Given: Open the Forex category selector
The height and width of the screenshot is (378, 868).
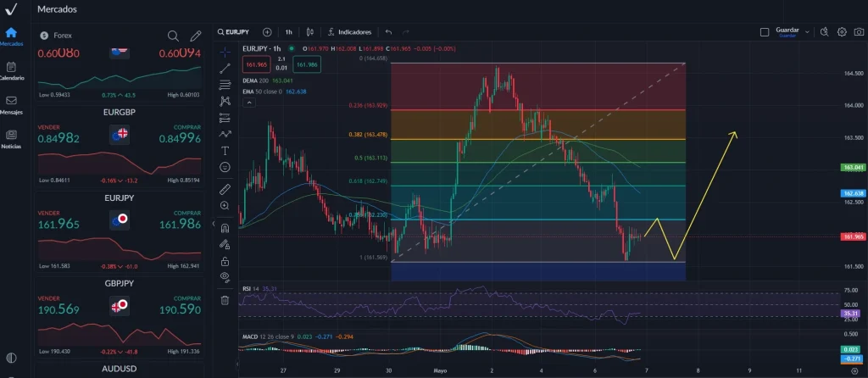Looking at the screenshot, I should pyautogui.click(x=56, y=36).
